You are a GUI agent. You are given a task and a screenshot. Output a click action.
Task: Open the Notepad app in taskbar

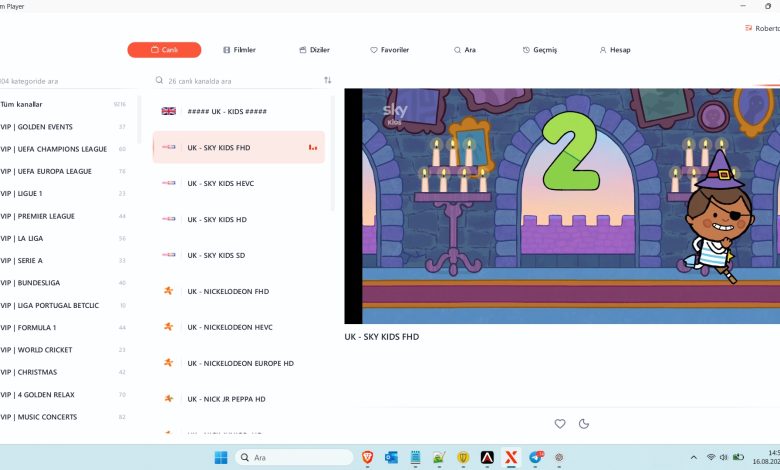415,458
